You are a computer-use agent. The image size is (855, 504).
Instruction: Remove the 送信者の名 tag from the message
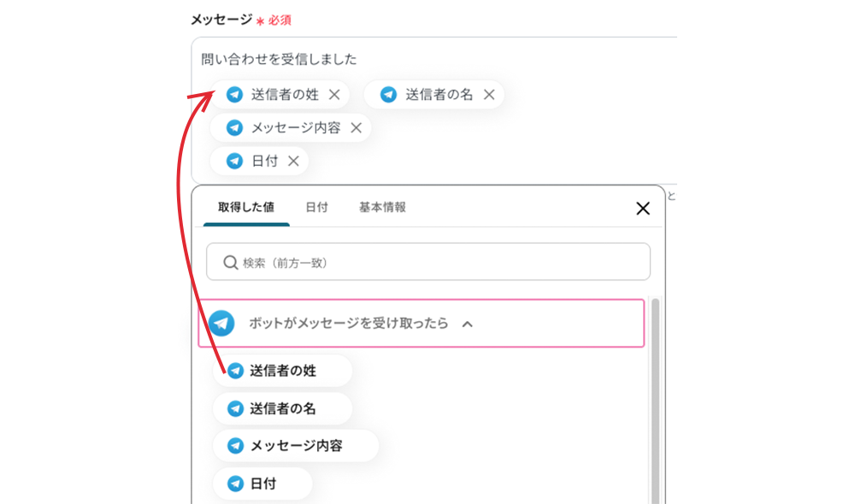click(x=489, y=95)
